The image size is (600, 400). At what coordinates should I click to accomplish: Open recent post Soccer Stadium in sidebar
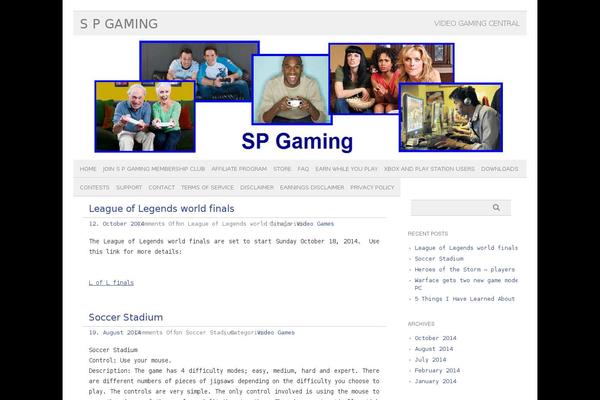click(x=439, y=259)
